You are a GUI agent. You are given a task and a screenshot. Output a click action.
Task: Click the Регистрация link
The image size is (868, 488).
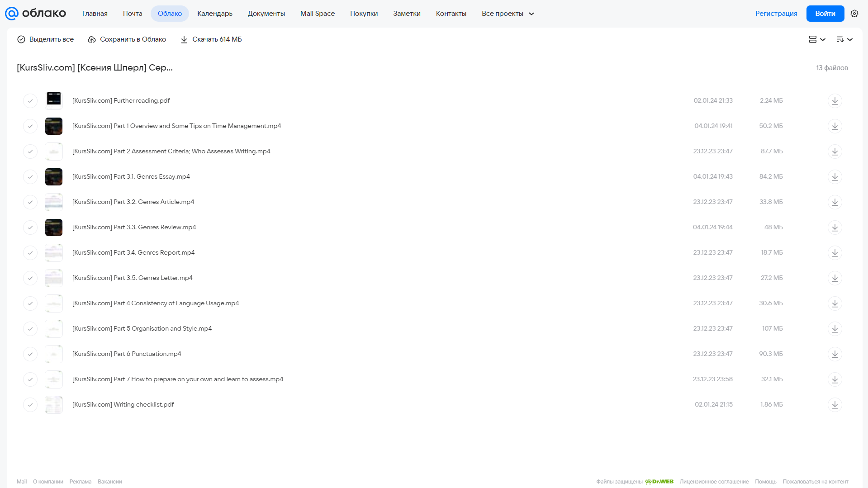click(776, 14)
